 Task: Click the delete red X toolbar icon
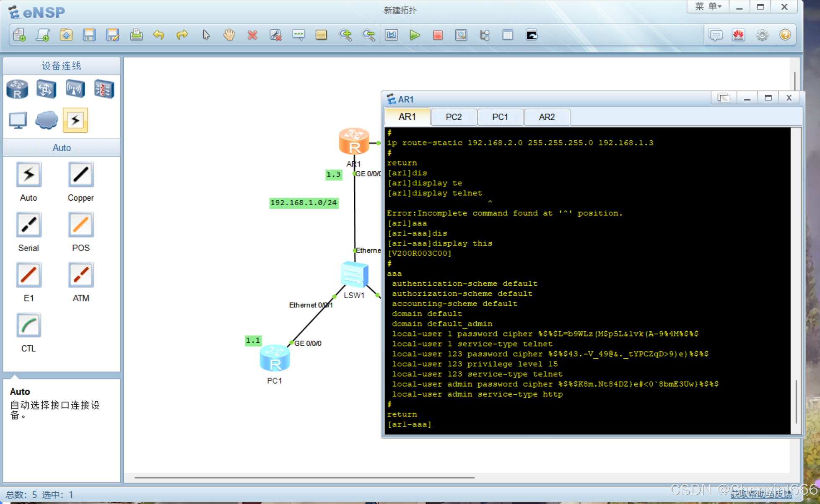pyautogui.click(x=252, y=35)
